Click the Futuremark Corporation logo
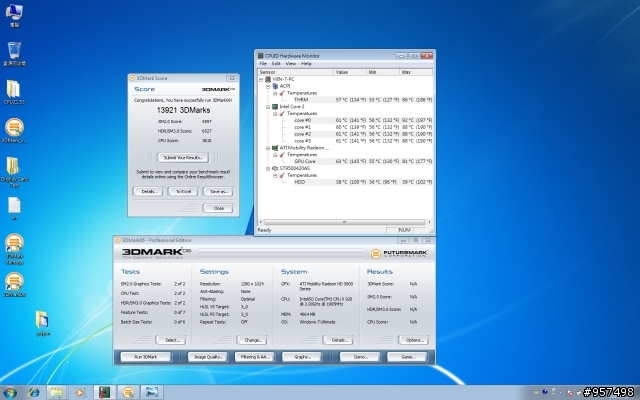This screenshot has height=400, width=640. pyautogui.click(x=399, y=253)
